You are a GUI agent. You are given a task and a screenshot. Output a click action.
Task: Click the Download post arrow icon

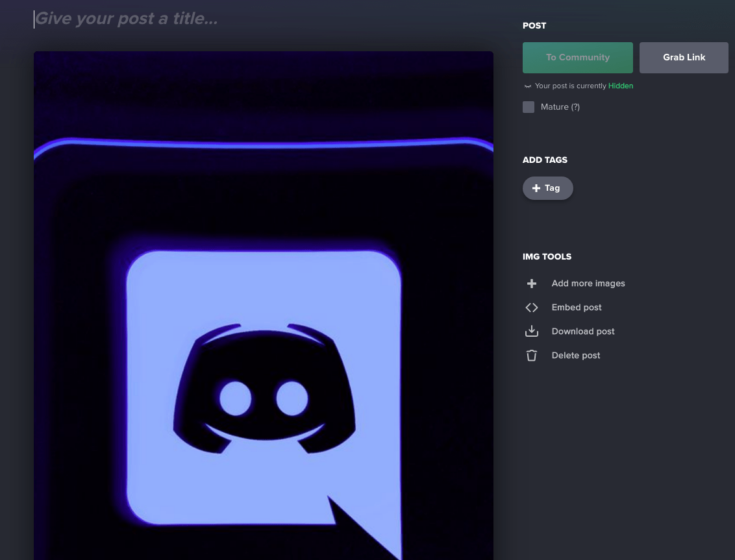tap(531, 331)
